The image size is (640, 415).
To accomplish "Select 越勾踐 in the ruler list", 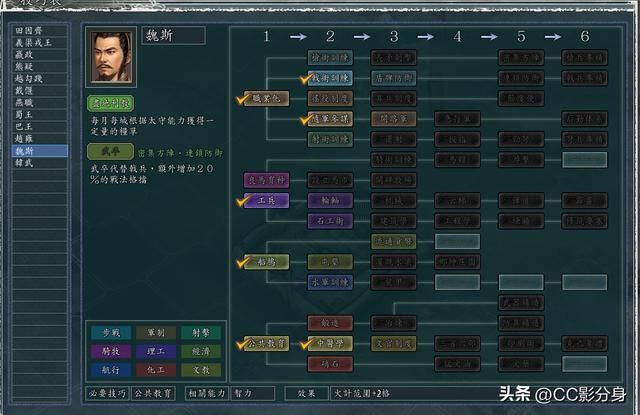I will (x=40, y=78).
